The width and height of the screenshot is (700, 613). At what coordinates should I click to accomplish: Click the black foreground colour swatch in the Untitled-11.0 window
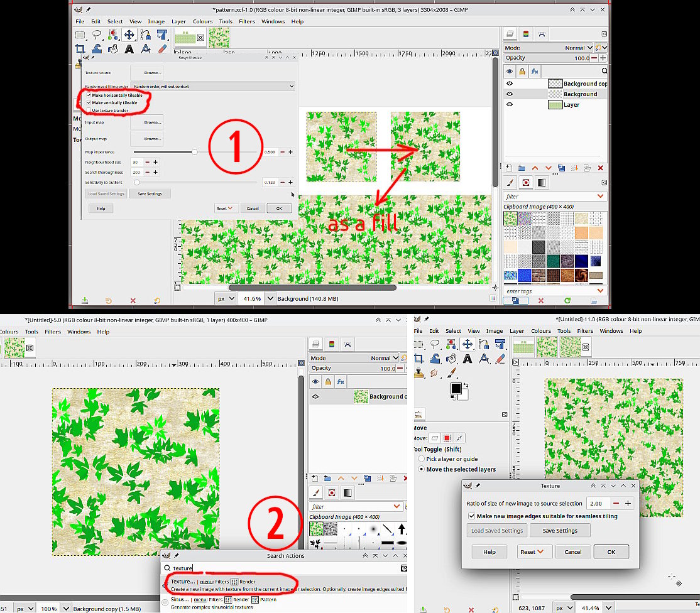[x=456, y=389]
